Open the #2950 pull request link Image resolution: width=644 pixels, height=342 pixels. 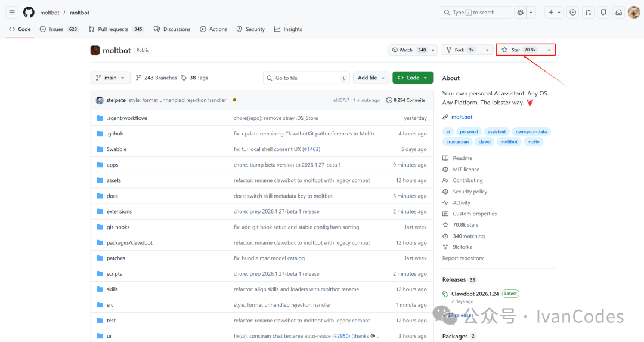pyautogui.click(x=341, y=336)
